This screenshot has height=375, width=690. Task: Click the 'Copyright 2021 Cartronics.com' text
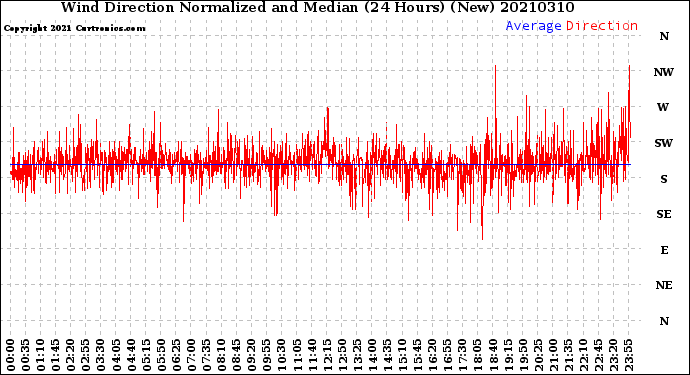(74, 29)
